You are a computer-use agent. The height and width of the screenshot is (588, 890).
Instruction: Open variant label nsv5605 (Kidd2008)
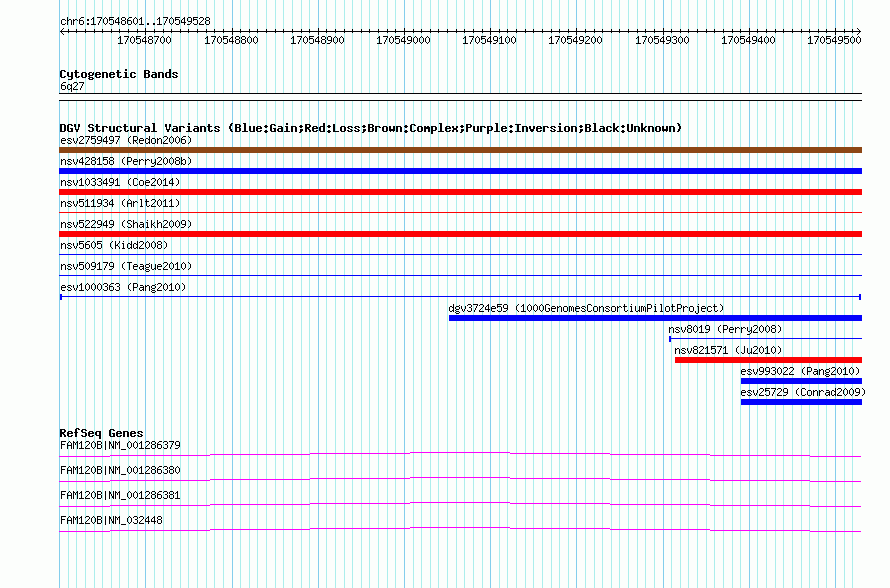tap(114, 245)
